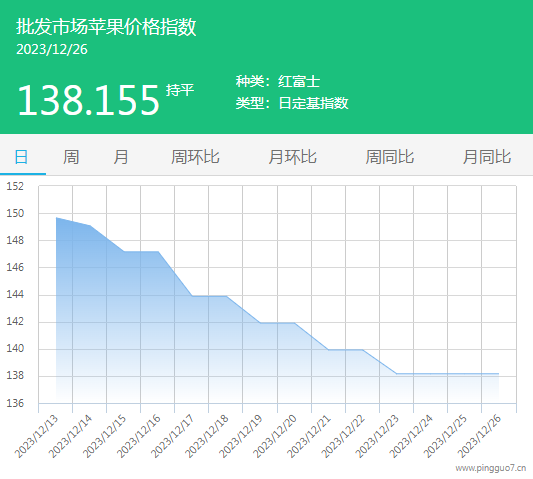Select the 月 monthly tab
Screen dimensions: 533x479
coord(121,157)
